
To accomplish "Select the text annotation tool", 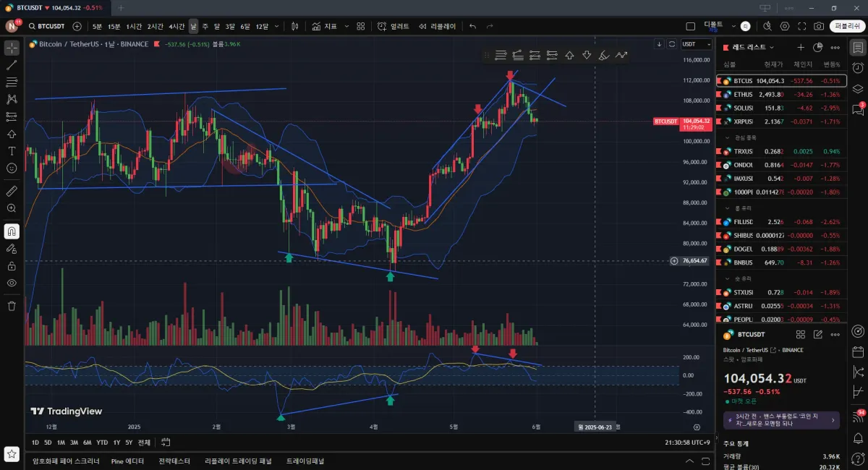I will point(12,151).
